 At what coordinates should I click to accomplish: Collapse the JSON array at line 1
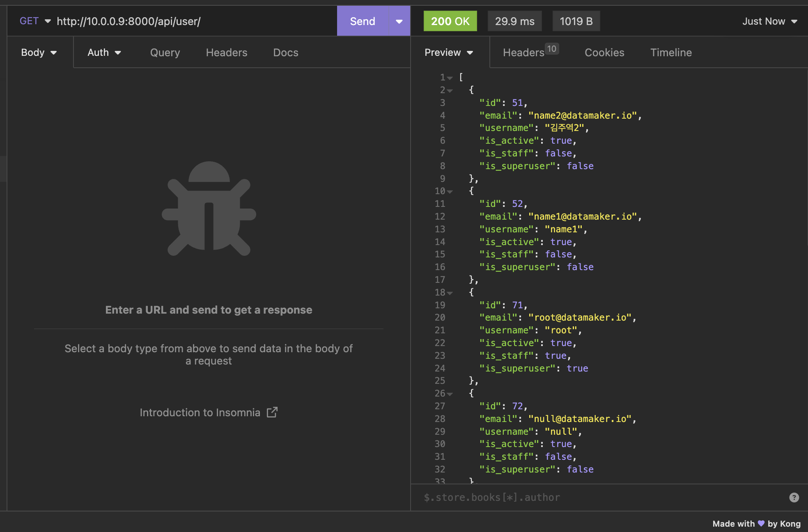(x=450, y=78)
